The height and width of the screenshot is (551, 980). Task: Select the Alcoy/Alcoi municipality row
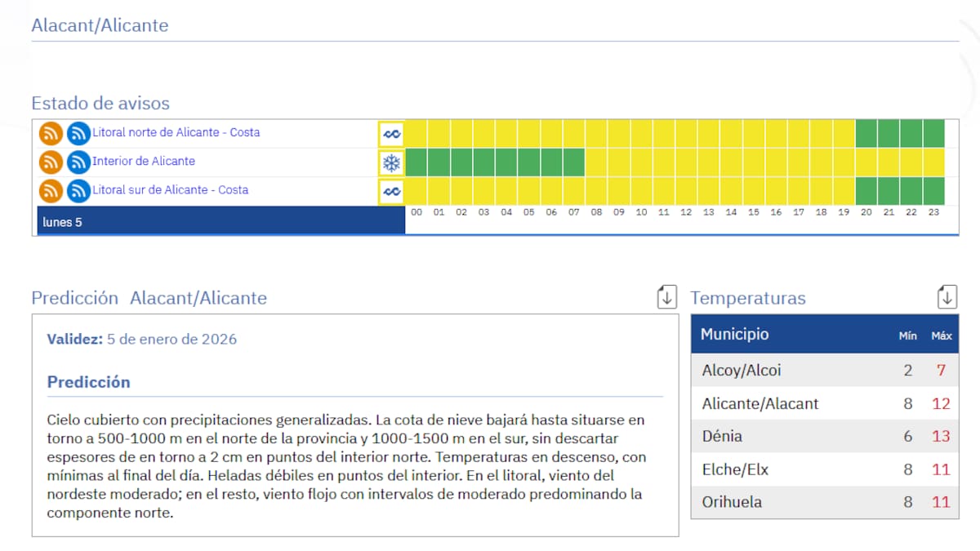(743, 370)
